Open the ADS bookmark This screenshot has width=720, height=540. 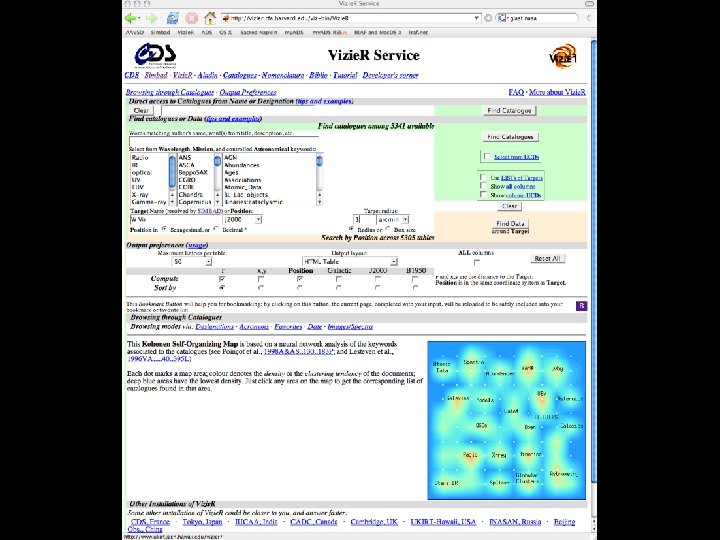[207, 33]
